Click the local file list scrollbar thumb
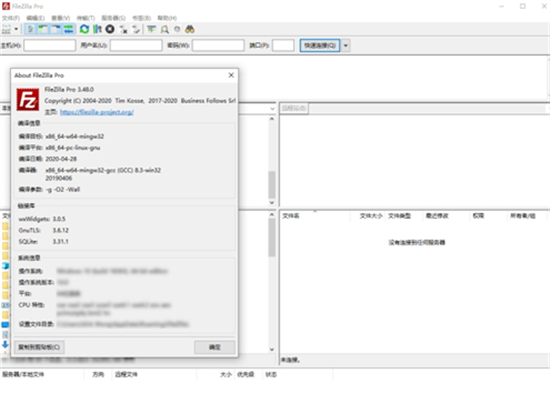Screen dimensions: 550x414 coord(272,238)
